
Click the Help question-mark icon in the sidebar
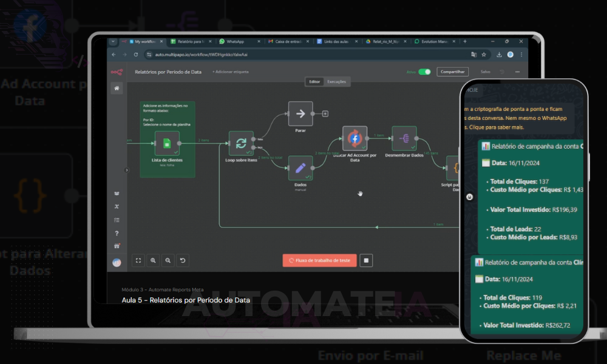[x=117, y=233]
